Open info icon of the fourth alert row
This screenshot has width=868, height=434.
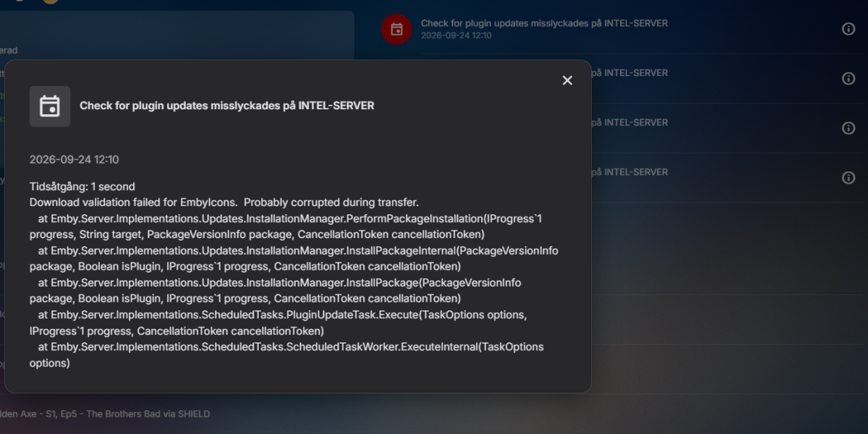[x=848, y=177]
